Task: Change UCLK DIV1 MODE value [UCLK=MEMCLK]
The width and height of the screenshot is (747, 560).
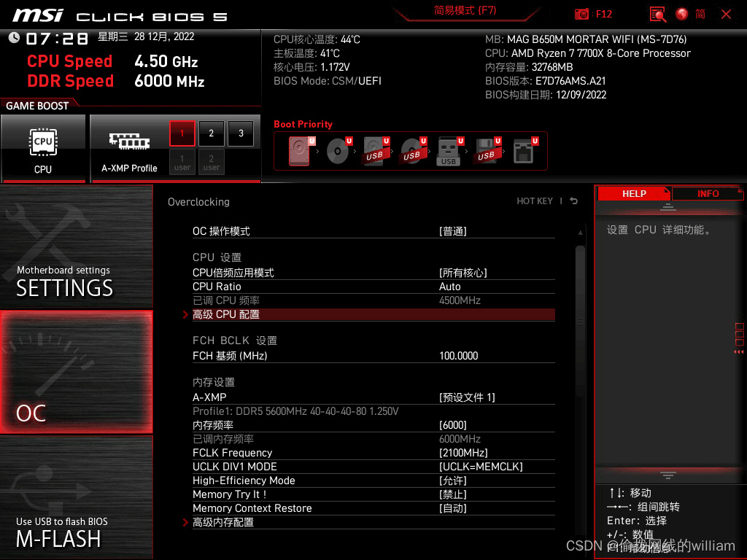Action: 481,467
